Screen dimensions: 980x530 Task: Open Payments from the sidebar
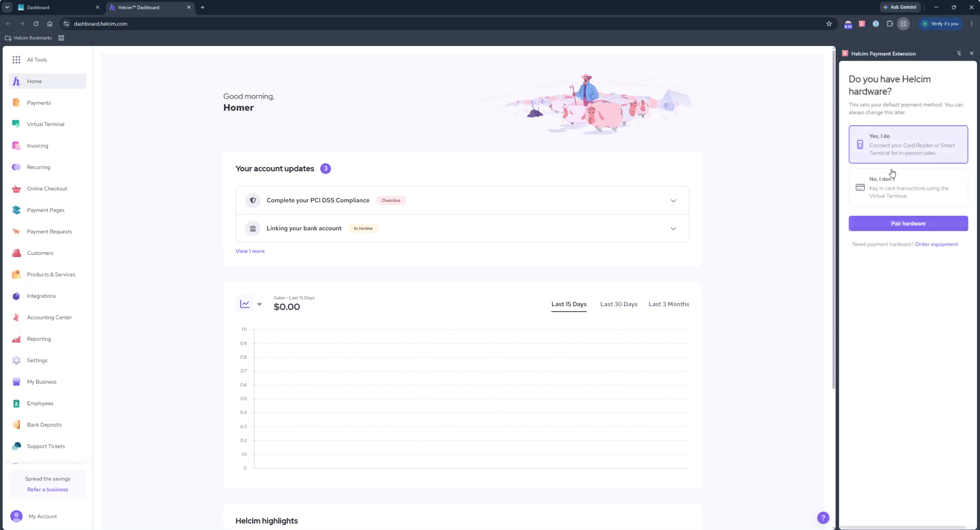pos(16,102)
